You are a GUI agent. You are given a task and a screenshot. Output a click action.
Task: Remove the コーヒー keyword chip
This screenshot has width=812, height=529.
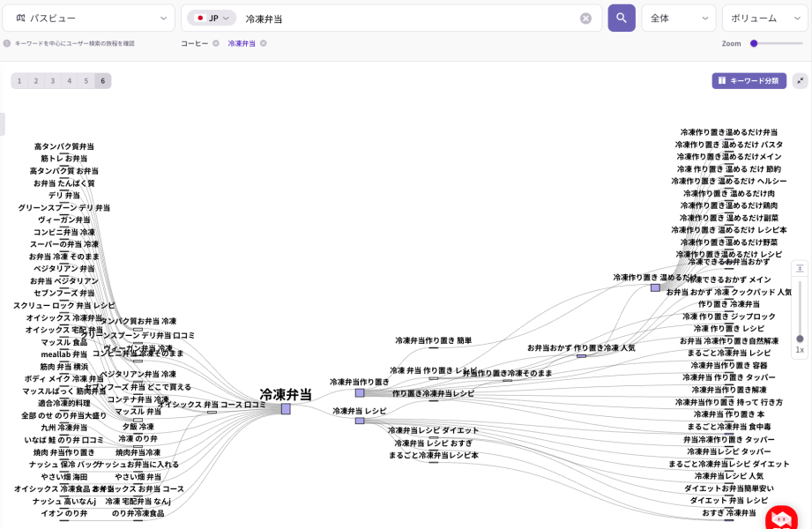pyautogui.click(x=216, y=43)
